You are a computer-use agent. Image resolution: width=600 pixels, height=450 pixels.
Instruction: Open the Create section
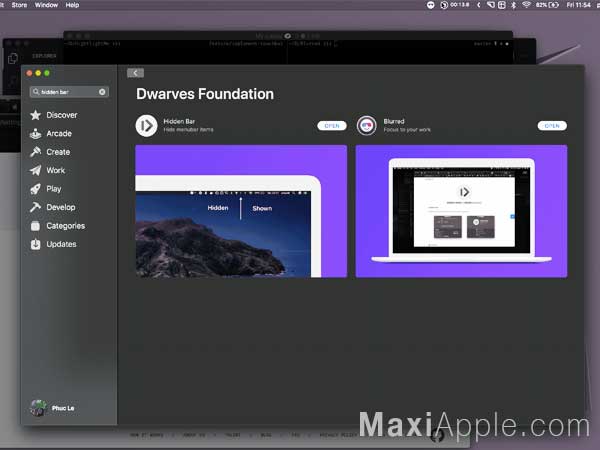point(58,152)
